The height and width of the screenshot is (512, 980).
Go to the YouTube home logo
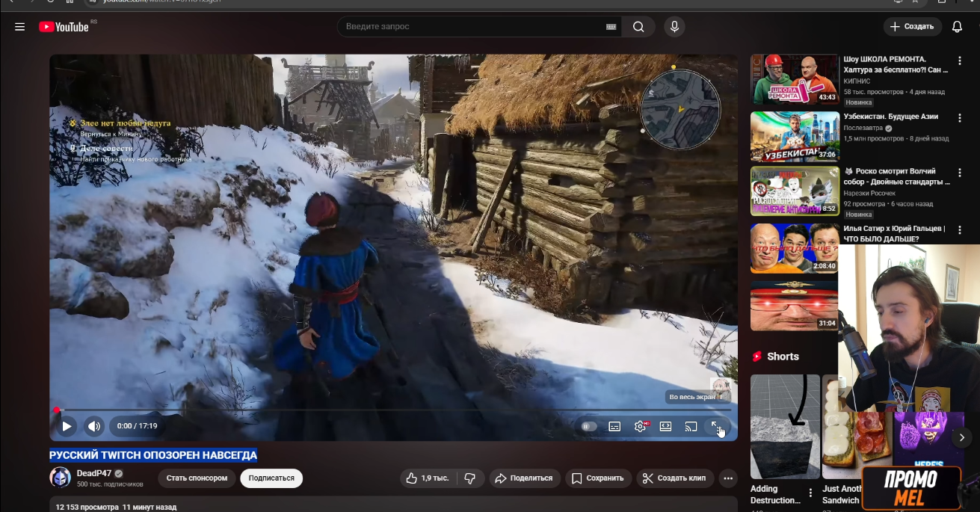click(64, 27)
